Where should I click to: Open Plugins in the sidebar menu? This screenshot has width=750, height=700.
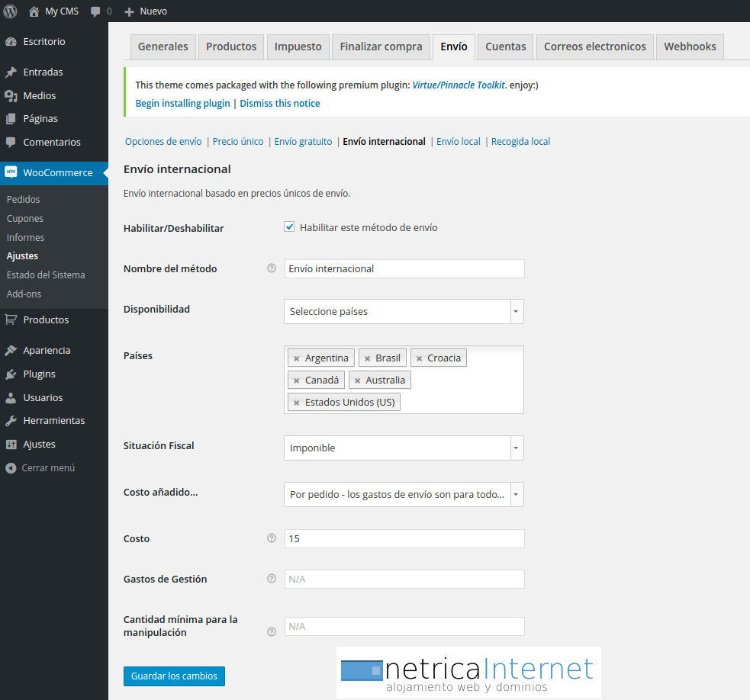click(39, 374)
